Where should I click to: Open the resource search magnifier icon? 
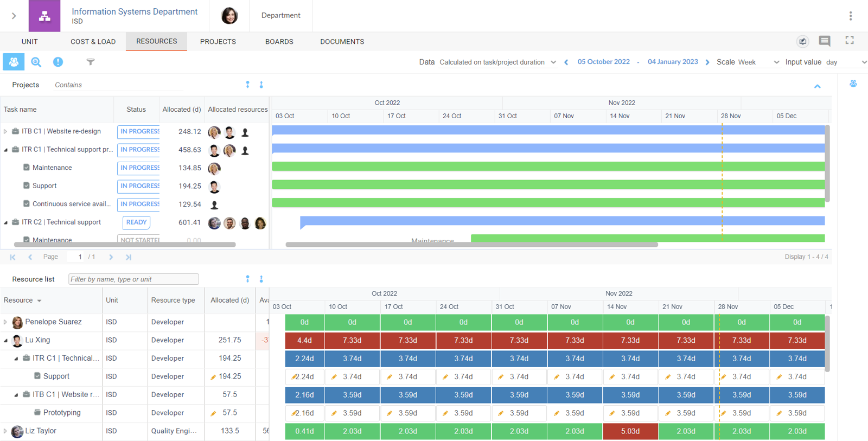pyautogui.click(x=36, y=62)
